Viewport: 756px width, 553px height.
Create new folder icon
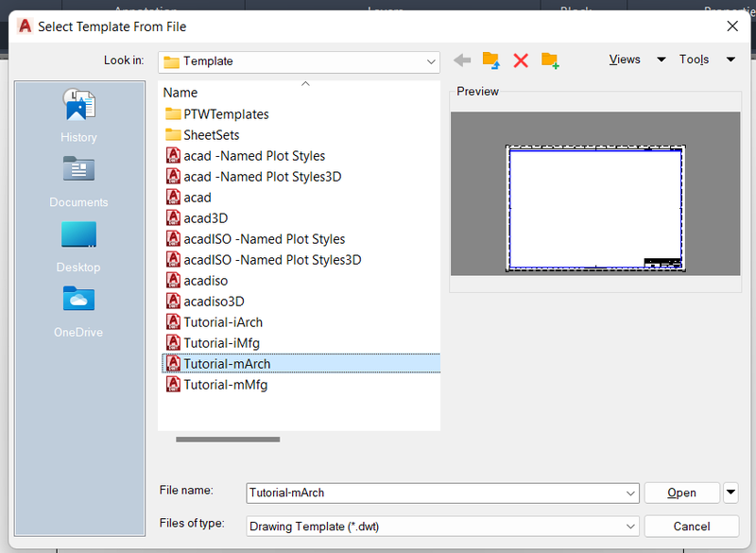click(x=550, y=60)
